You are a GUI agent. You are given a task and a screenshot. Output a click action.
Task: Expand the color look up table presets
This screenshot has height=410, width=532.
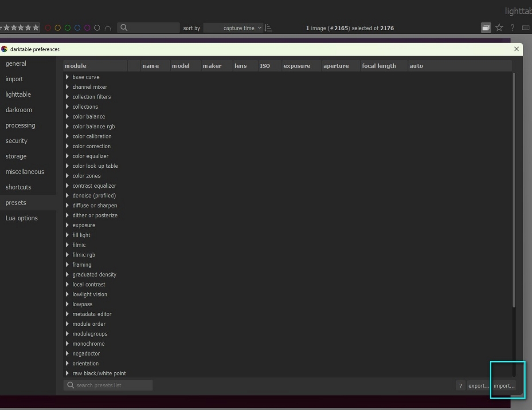point(67,166)
